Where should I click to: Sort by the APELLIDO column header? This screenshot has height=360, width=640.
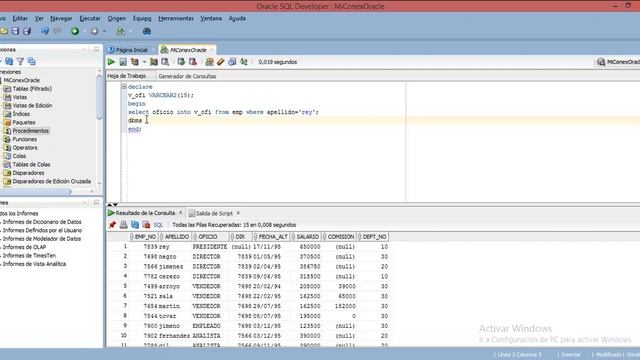[176, 237]
